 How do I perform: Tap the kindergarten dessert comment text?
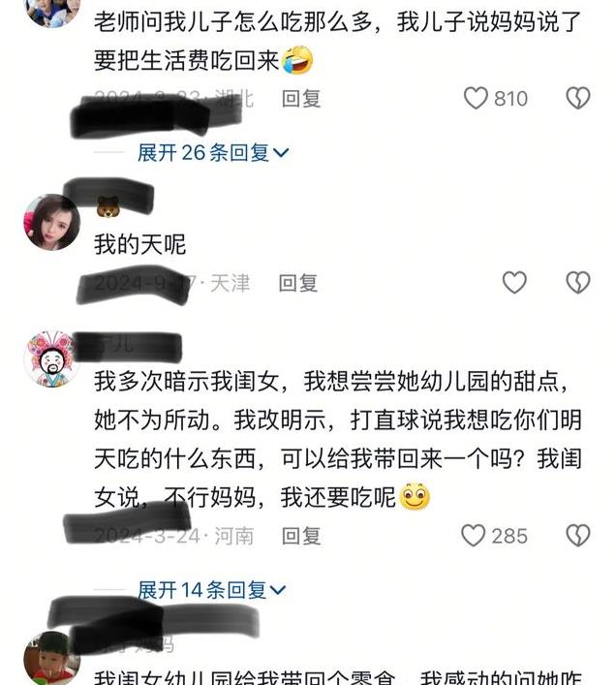tap(338, 439)
